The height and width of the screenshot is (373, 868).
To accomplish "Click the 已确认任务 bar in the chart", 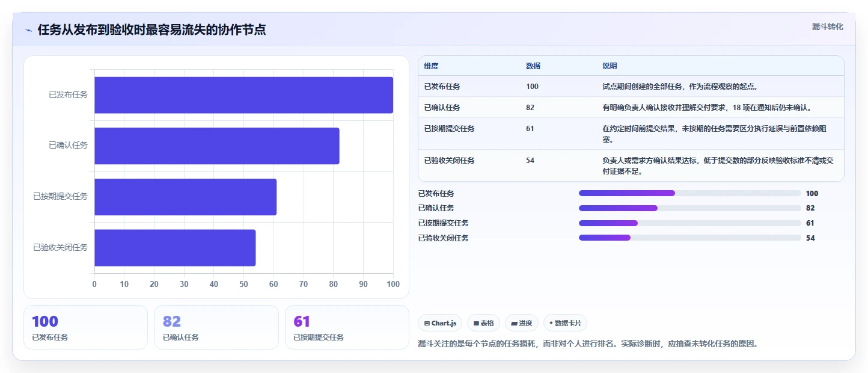I will tap(217, 146).
